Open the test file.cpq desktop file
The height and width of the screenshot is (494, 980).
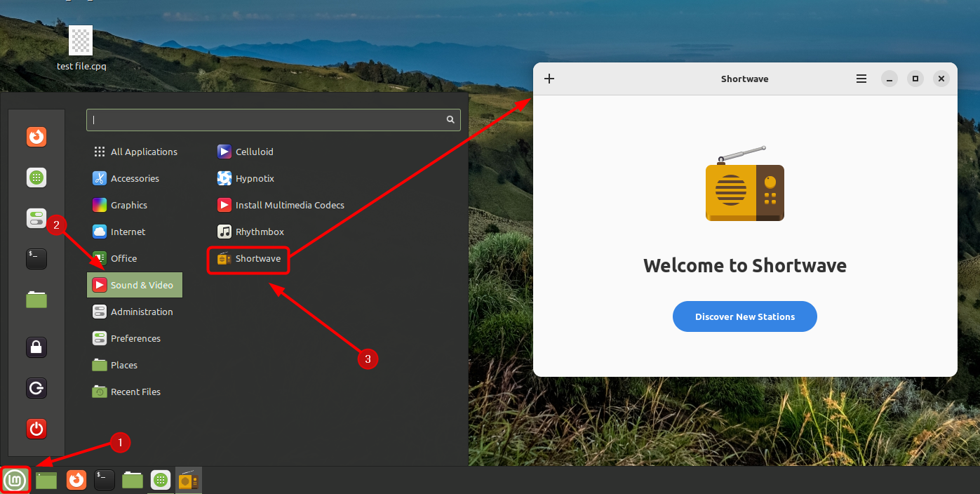point(81,48)
